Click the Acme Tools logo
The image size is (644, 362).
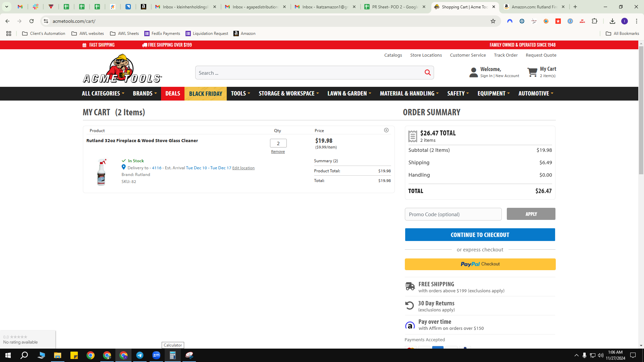122,69
